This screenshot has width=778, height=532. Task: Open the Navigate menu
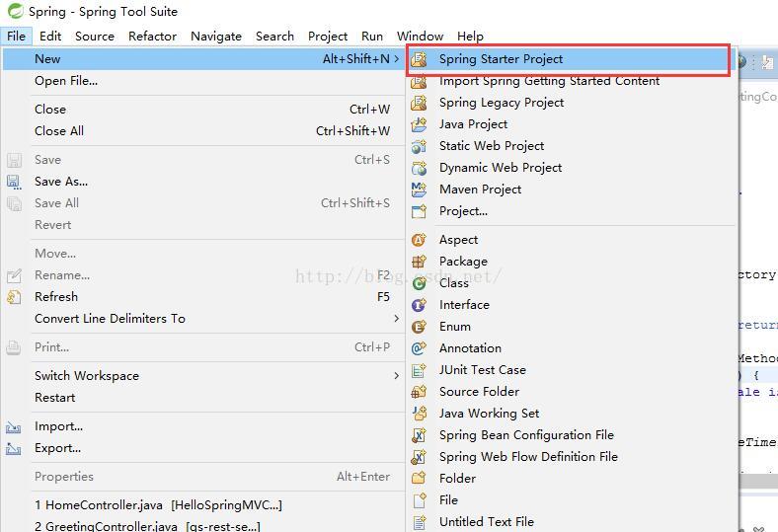coord(216,37)
